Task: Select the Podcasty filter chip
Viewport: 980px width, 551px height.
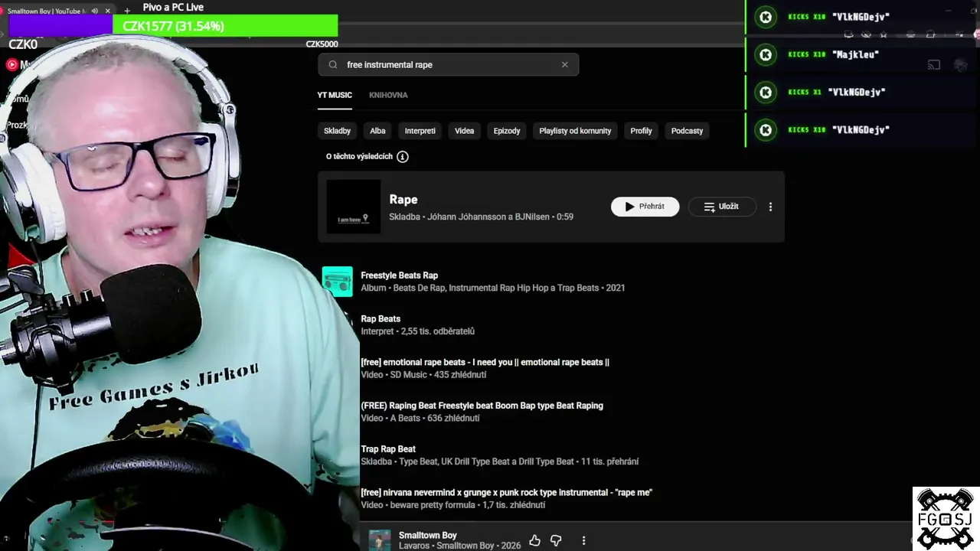Action: [687, 131]
